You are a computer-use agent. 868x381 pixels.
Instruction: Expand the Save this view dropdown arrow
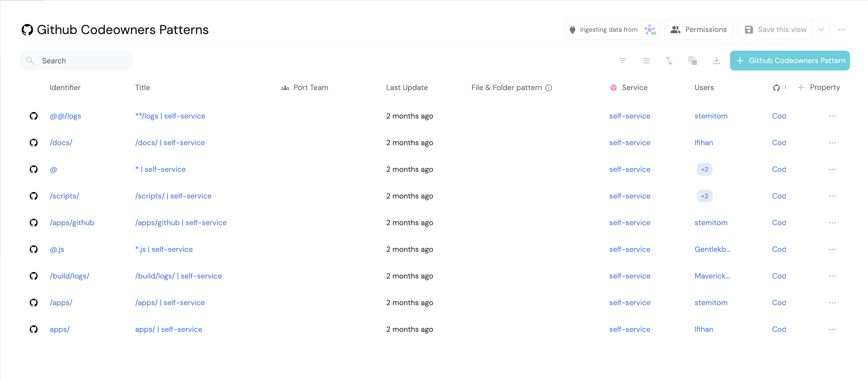coord(821,30)
